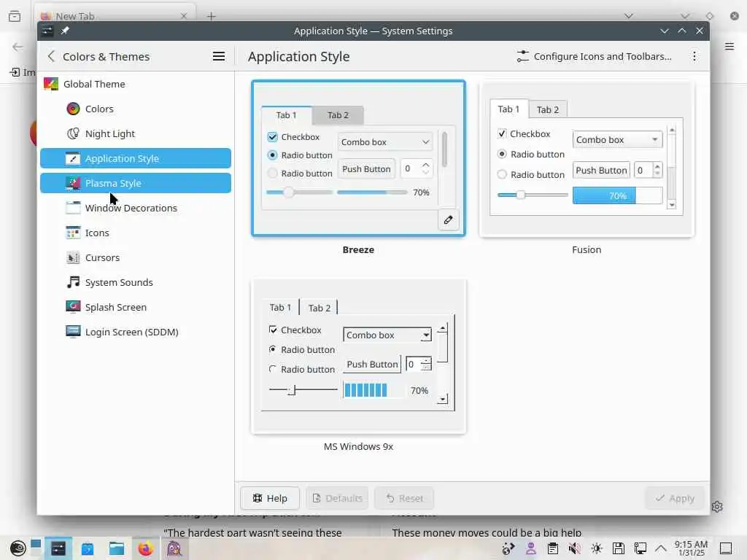The height and width of the screenshot is (560, 747).
Task: Launch Firefox from the taskbar
Action: [146, 548]
